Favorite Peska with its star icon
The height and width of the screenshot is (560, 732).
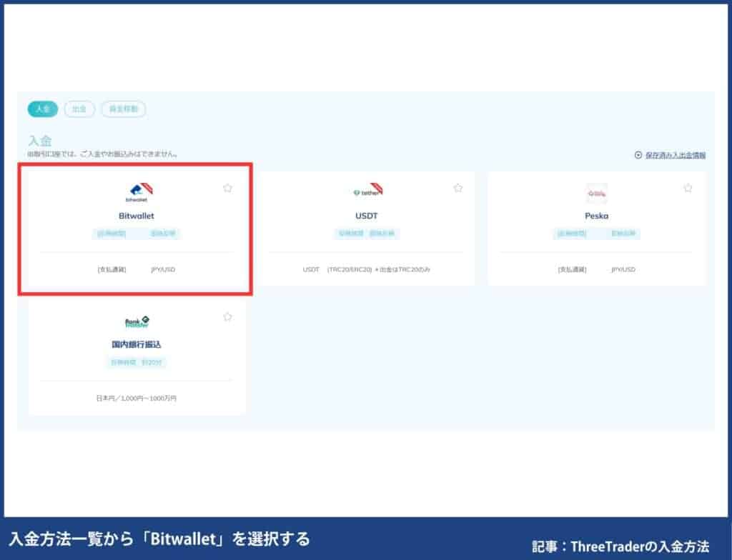click(x=688, y=188)
